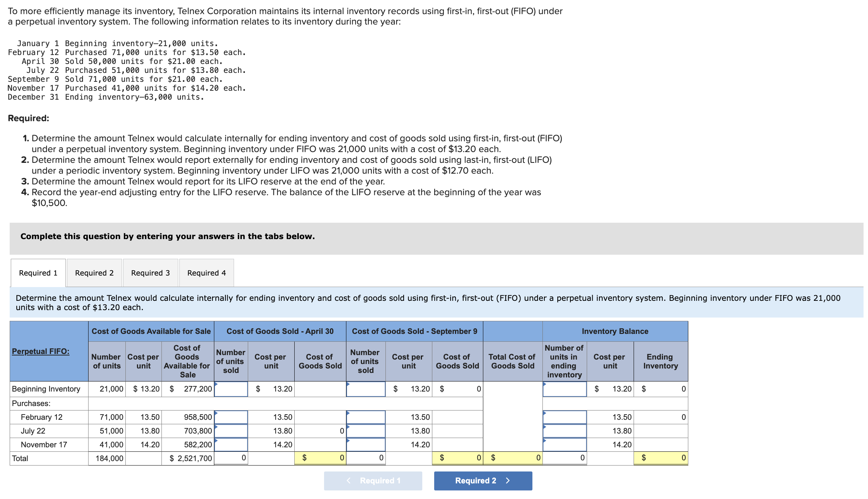Click the Required 2 navigation button at bottom
The width and height of the screenshot is (868, 499).
[483, 480]
